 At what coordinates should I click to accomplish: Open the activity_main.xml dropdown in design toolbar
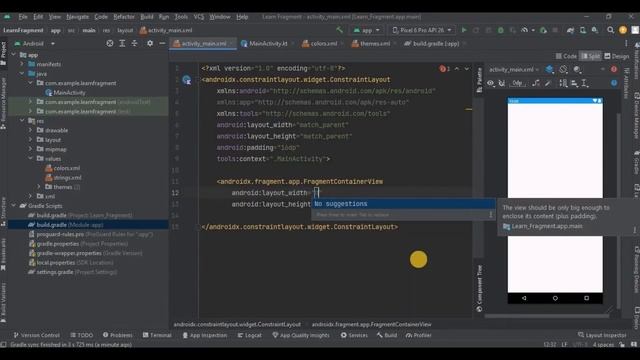[514, 70]
